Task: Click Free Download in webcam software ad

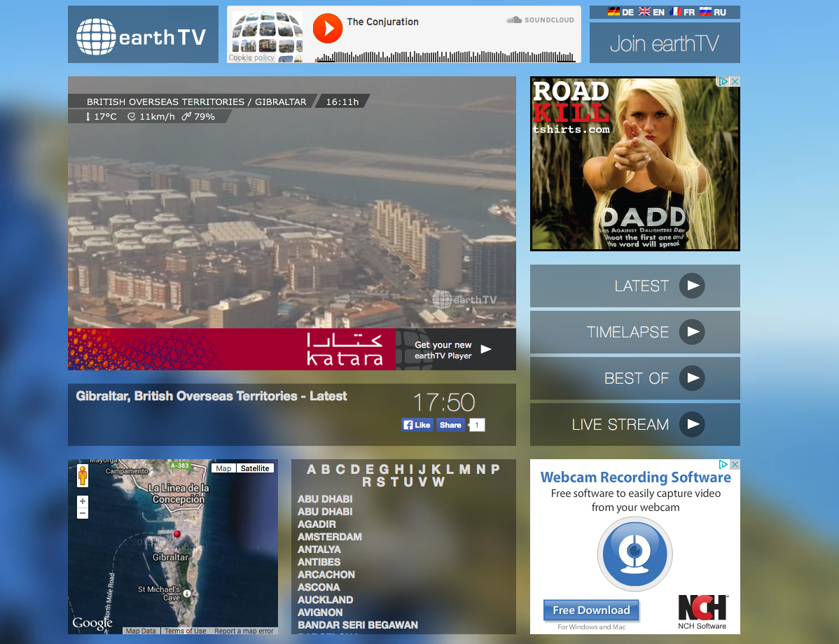Action: pyautogui.click(x=591, y=610)
